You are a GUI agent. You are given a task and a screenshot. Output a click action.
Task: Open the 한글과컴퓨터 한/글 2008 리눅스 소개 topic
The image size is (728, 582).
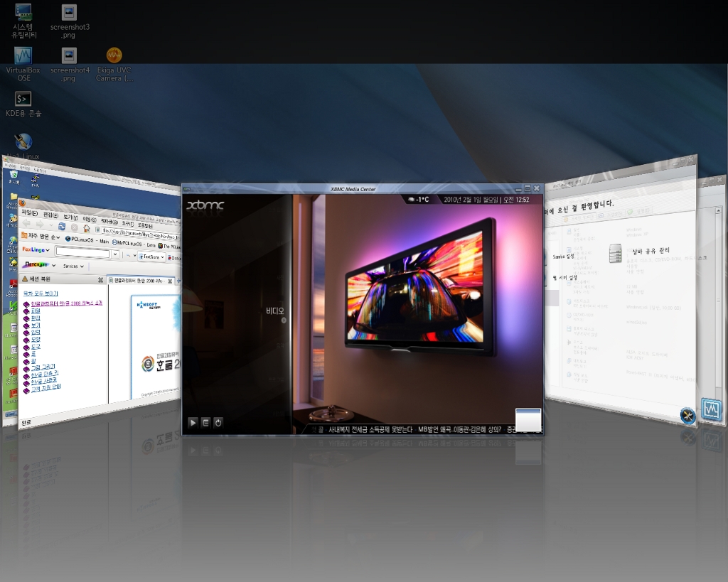(x=67, y=303)
